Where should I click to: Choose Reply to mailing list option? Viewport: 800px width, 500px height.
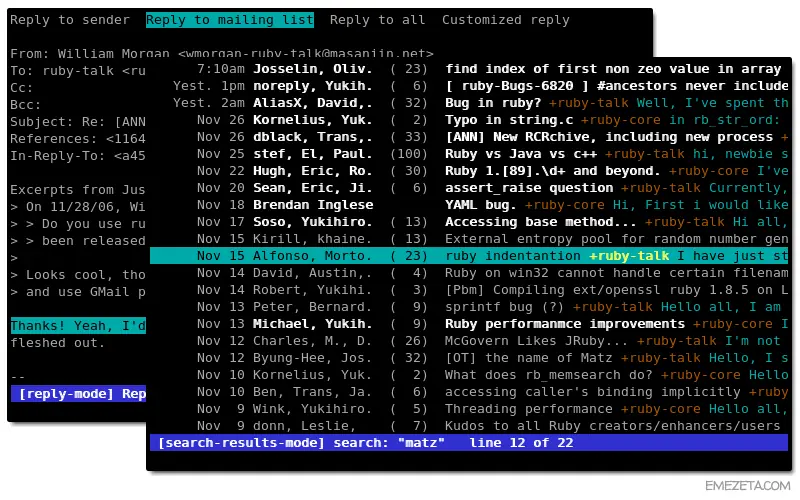230,20
